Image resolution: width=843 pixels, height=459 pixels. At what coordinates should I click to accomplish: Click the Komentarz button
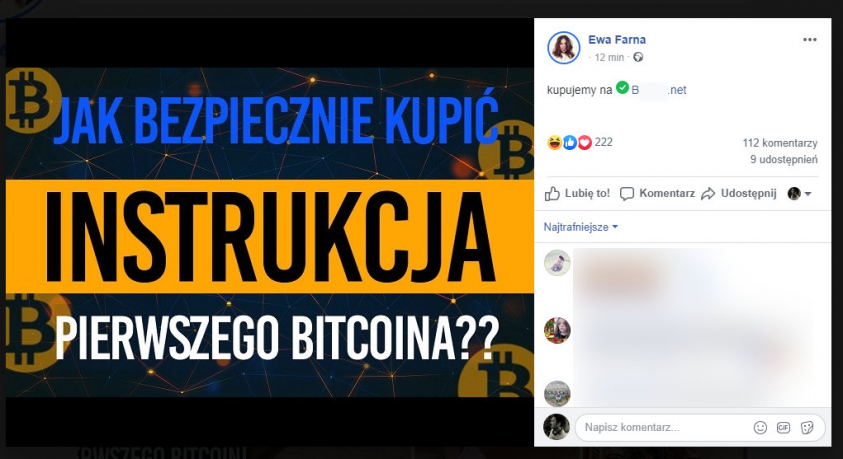(x=657, y=193)
